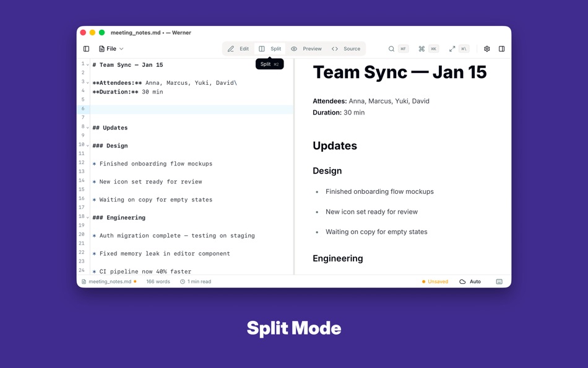Click the '* Auth migration complete' source line
Screen dimensions: 588x368
(174, 235)
